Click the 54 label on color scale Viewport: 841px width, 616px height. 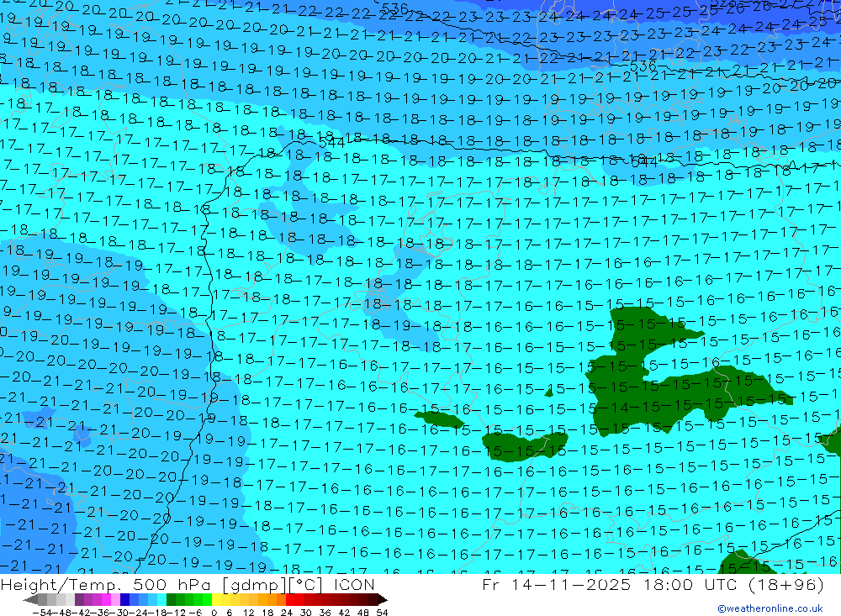coord(382,613)
